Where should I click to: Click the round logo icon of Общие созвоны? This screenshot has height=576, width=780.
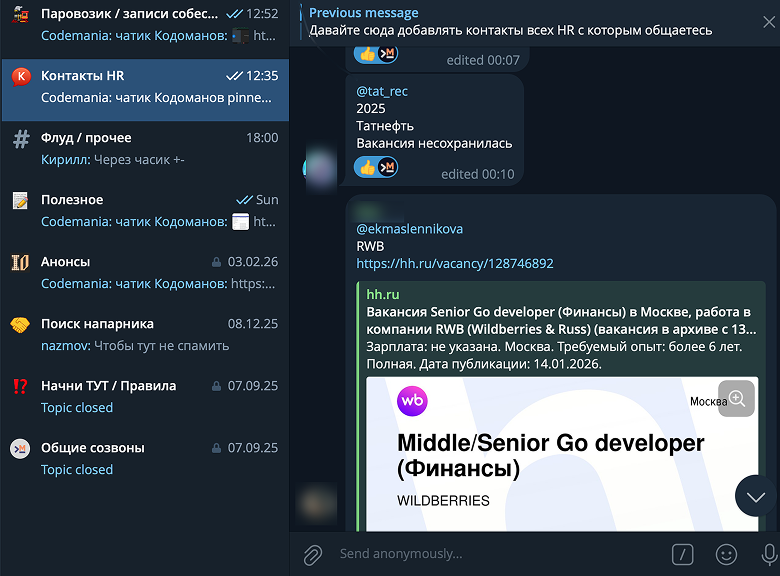point(20,449)
